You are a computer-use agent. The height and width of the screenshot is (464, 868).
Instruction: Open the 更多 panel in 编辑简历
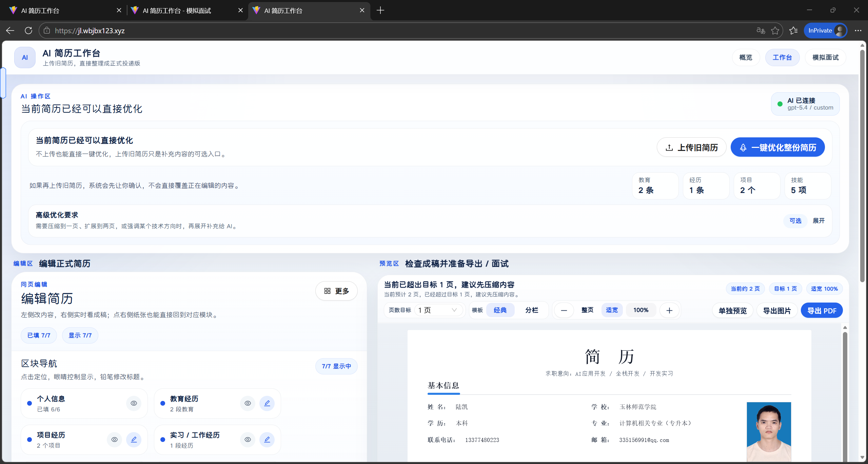[x=336, y=291]
